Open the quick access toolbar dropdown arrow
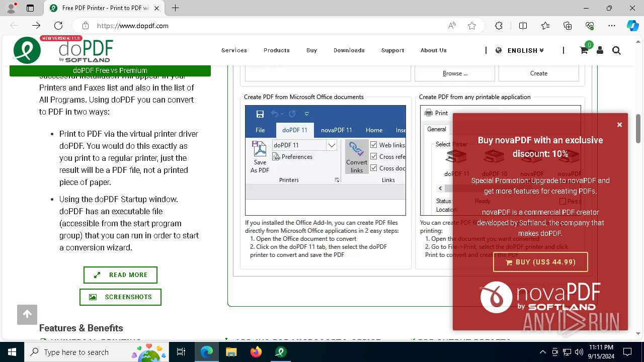Image resolution: width=644 pixels, height=362 pixels. point(306,114)
